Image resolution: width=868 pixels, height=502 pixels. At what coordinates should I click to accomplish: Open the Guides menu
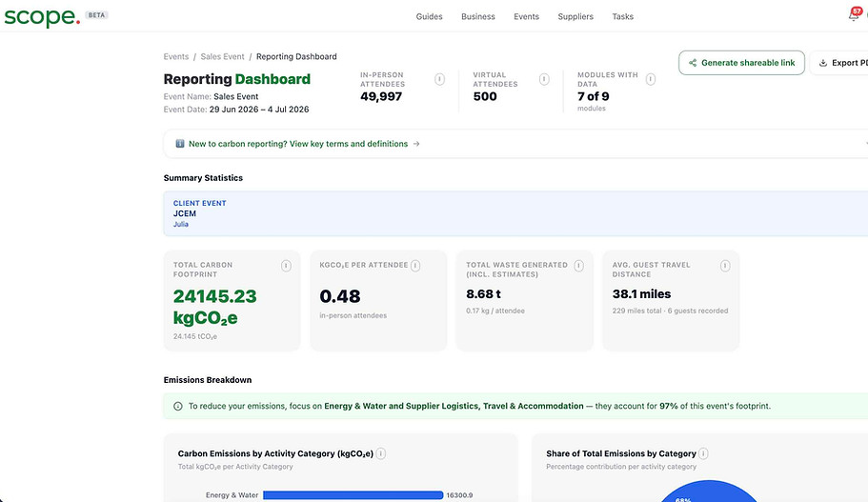429,16
